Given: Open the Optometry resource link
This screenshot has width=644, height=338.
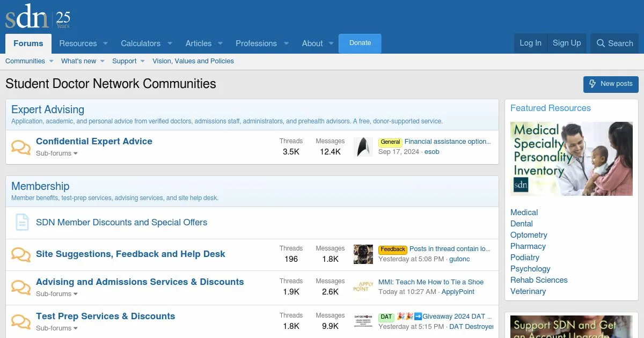Looking at the screenshot, I should 529,235.
